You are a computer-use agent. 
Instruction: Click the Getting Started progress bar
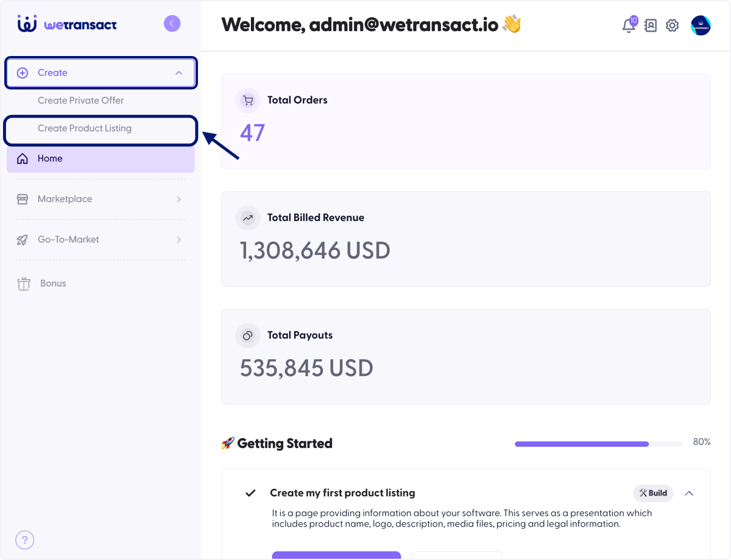coord(598,444)
